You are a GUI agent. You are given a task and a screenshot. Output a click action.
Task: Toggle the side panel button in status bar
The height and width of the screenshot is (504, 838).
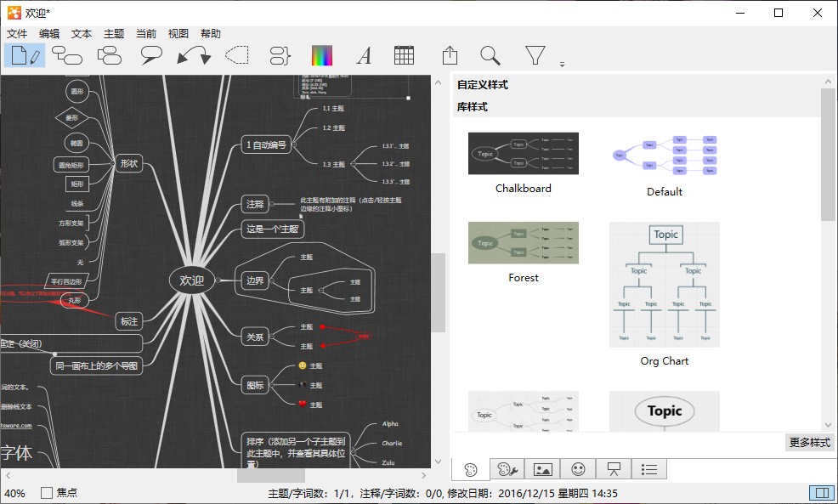pyautogui.click(x=821, y=493)
